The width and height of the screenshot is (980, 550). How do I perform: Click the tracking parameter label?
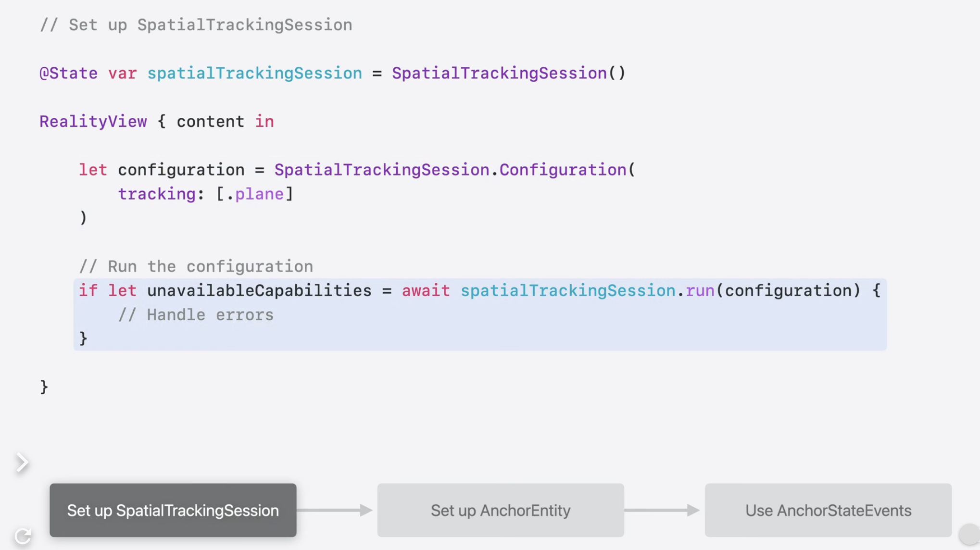coord(156,194)
